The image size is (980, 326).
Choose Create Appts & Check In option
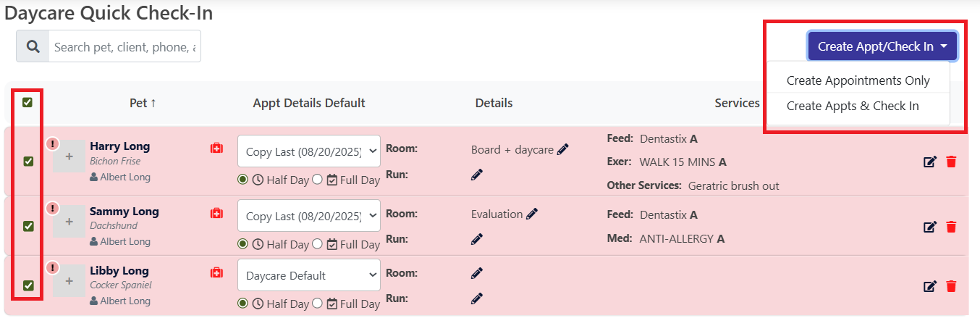click(853, 106)
